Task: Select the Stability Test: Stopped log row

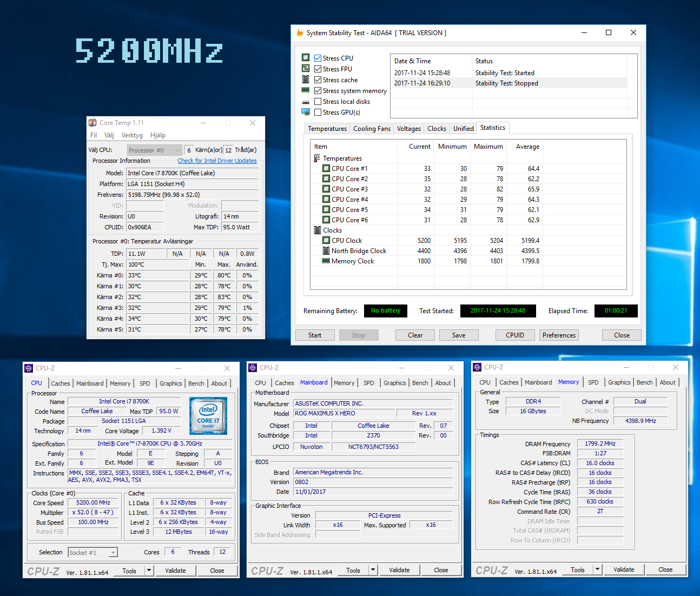Action: 510,83
